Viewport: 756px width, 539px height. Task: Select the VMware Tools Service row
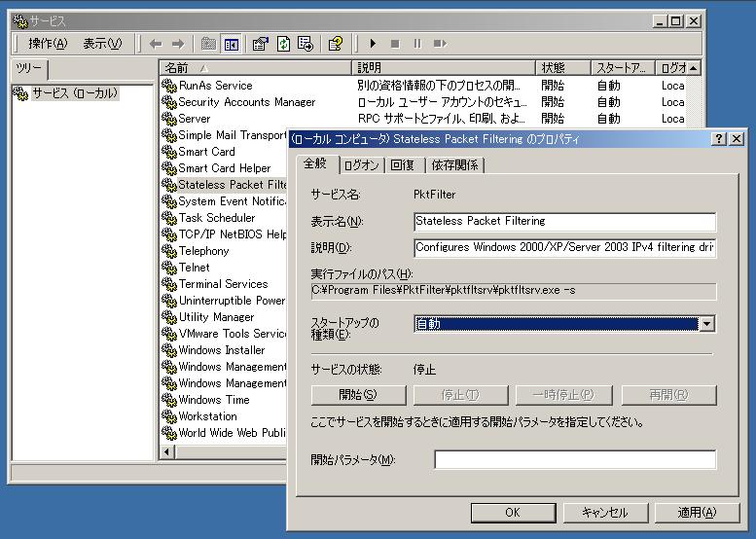(x=224, y=334)
